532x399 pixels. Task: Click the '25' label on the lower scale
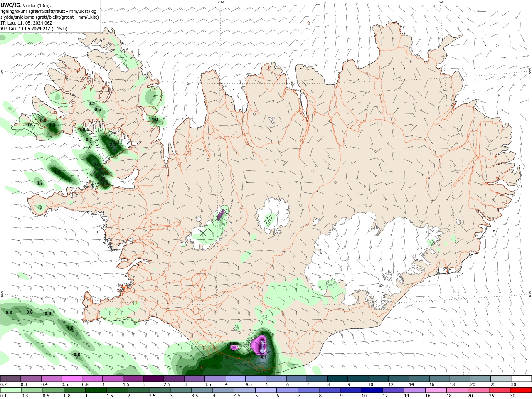coord(491,396)
